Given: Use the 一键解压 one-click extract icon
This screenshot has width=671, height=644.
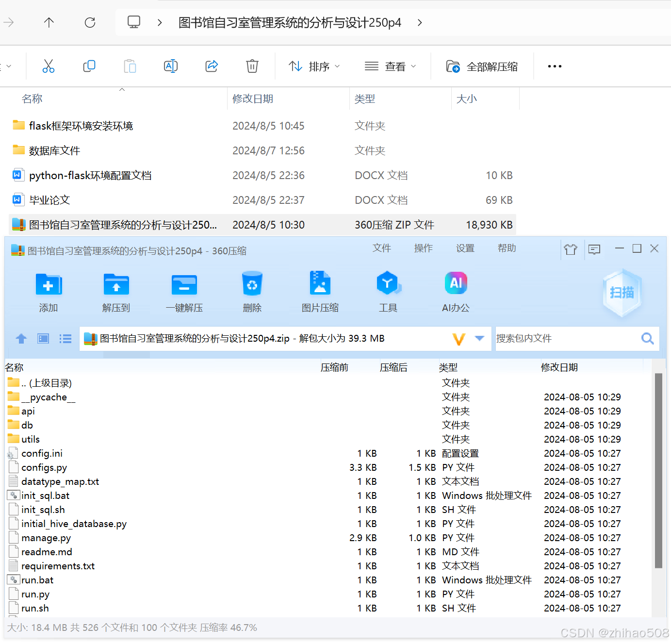Looking at the screenshot, I should tap(184, 291).
